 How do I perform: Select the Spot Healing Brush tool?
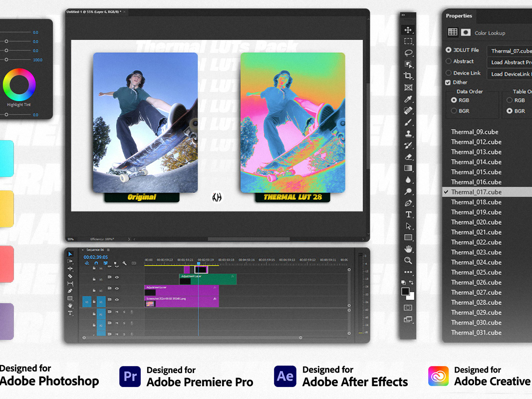408,111
